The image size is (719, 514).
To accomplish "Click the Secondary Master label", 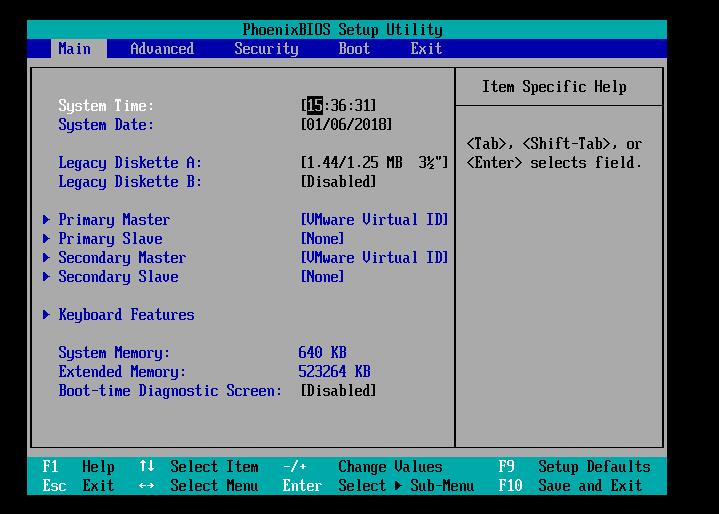I will [x=122, y=258].
